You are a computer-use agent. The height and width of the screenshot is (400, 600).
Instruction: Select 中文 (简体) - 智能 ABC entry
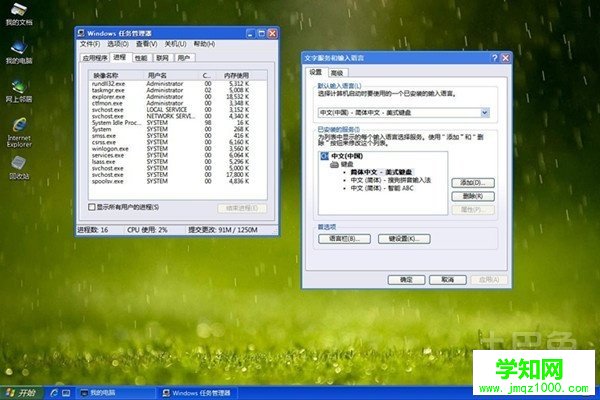point(382,188)
